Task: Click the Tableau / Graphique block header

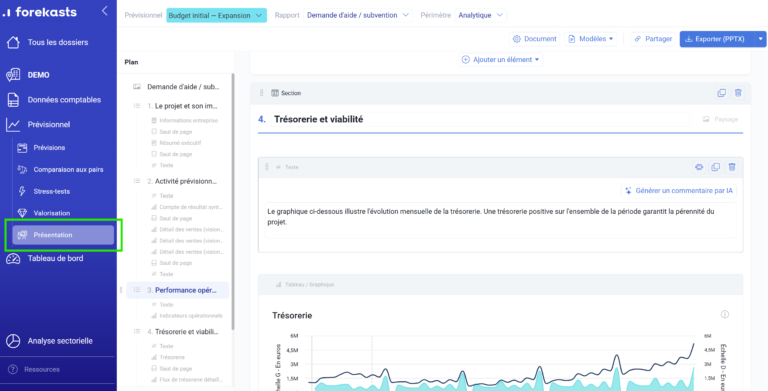Action: [x=500, y=285]
